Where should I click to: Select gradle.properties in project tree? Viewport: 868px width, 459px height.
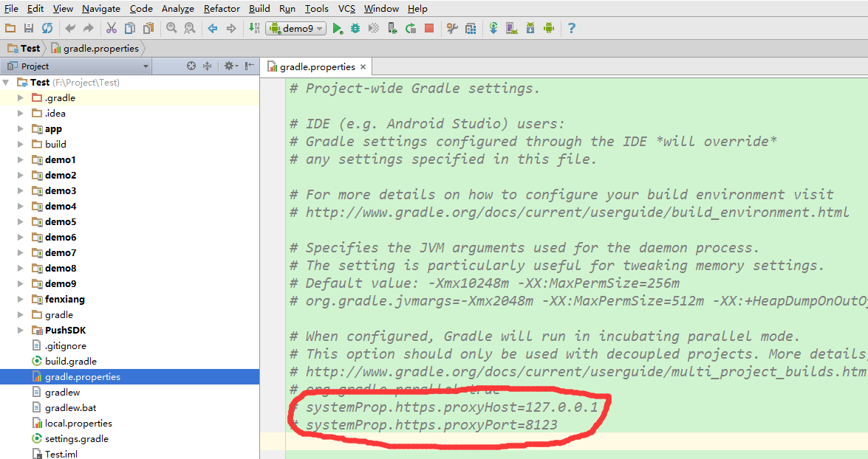coord(83,376)
